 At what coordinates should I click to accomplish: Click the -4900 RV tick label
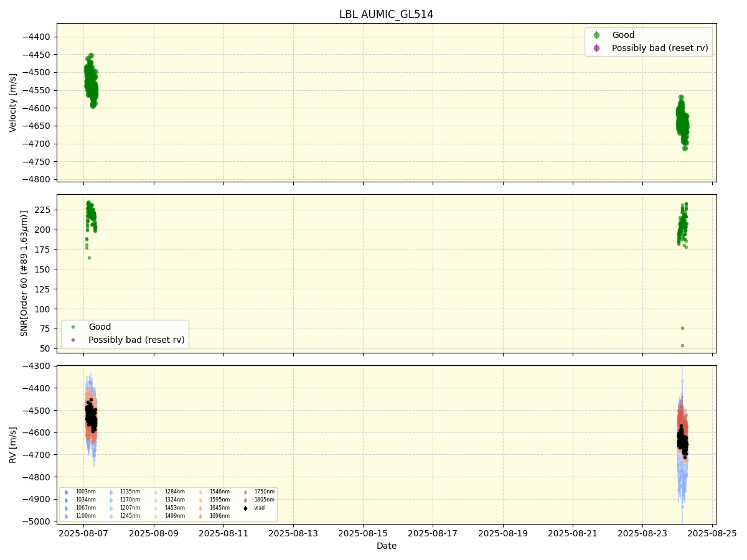pos(37,499)
